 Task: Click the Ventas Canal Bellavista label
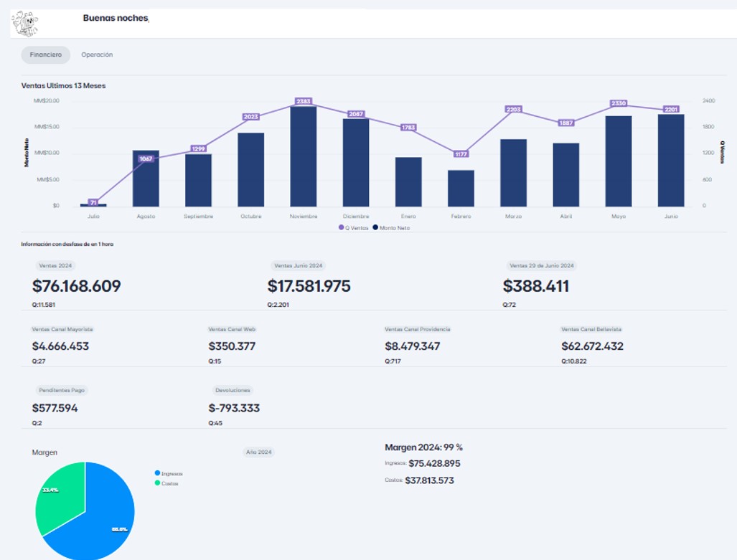tap(591, 329)
